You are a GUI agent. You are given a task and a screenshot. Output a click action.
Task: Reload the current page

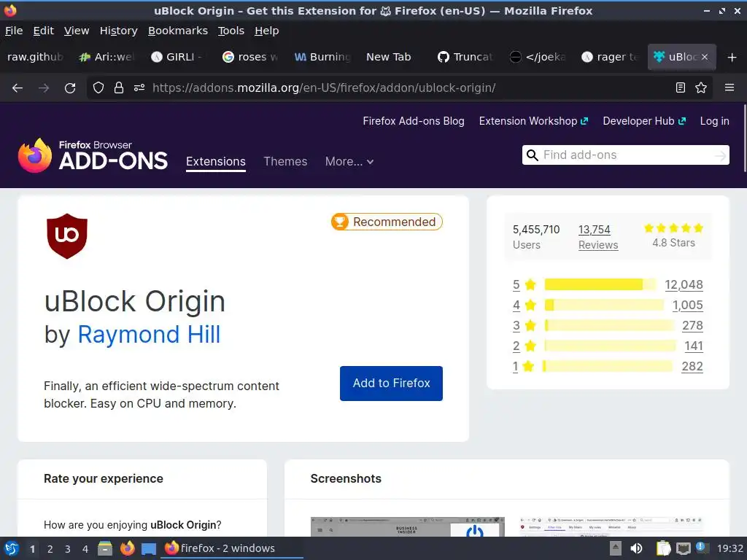pyautogui.click(x=70, y=88)
